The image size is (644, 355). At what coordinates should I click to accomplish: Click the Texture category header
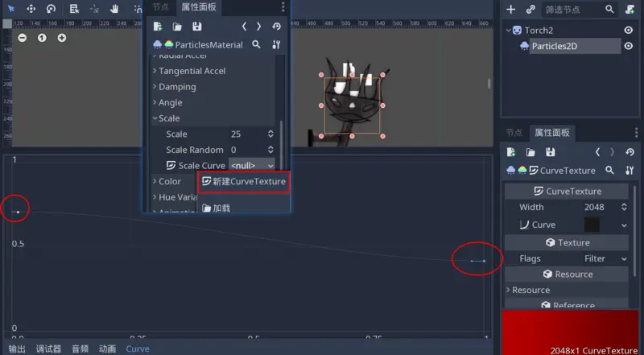567,242
